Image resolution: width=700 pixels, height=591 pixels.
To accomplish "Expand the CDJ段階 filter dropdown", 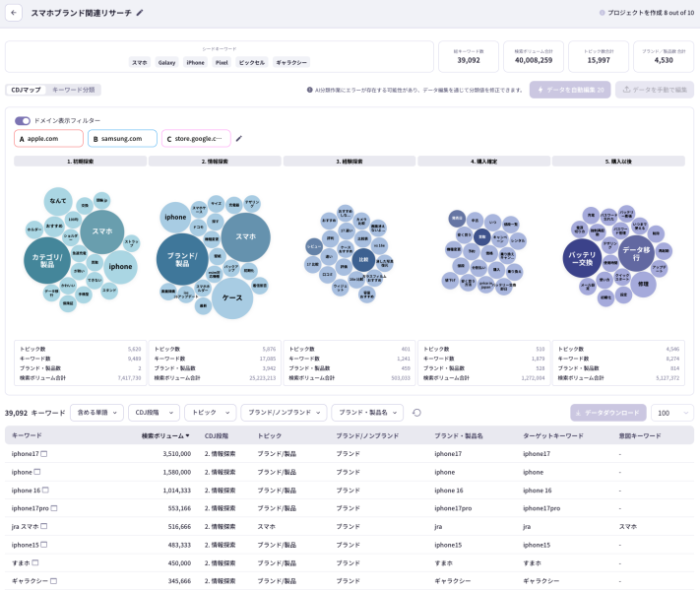I will (154, 413).
